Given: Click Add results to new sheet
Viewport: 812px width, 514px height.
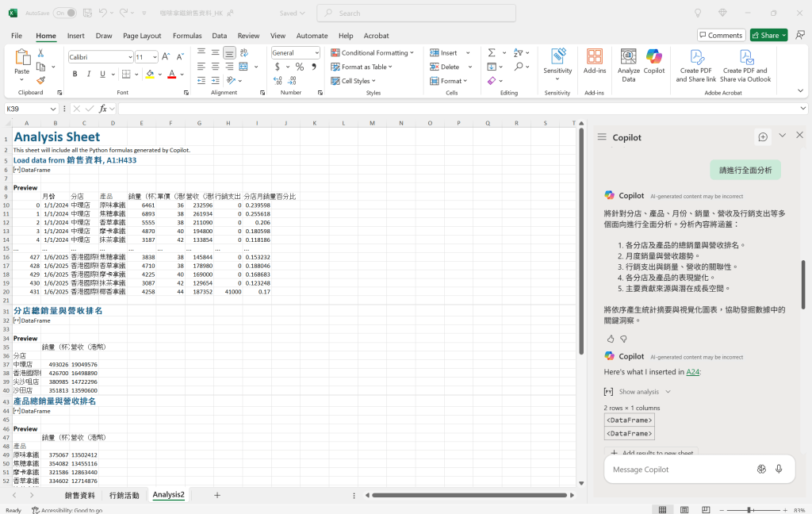Looking at the screenshot, I should 652,452.
